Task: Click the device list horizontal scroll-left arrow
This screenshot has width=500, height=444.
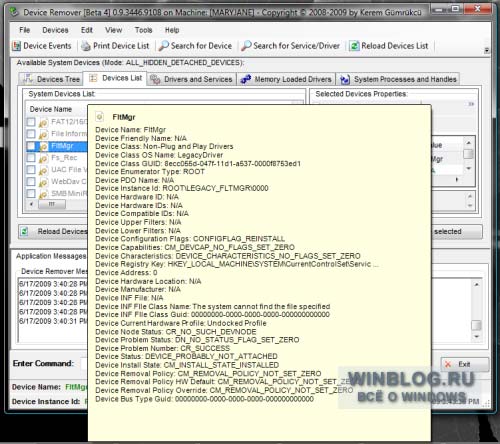Action: tap(31, 204)
